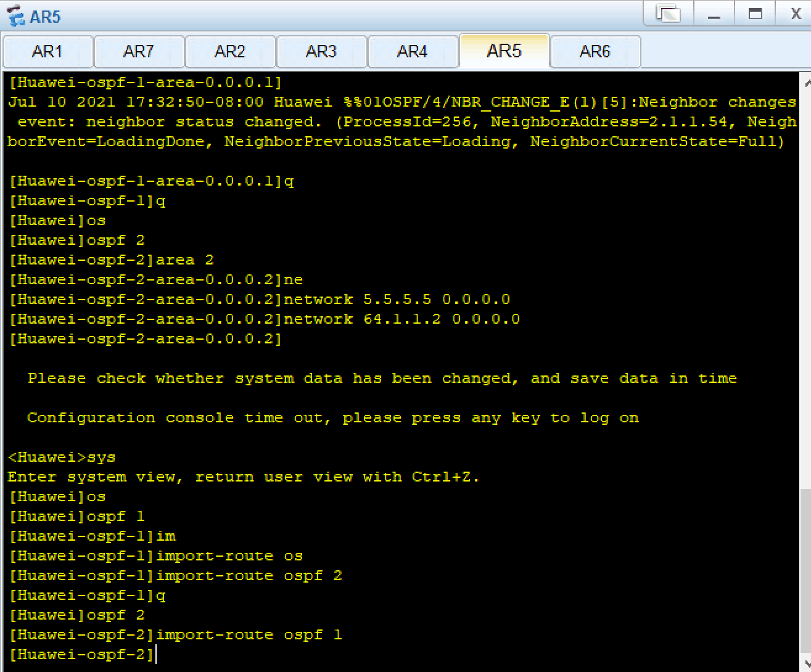Click the 'NeighborCurrentState=Full' text
Image resolution: width=811 pixels, height=672 pixels.
coord(657,141)
